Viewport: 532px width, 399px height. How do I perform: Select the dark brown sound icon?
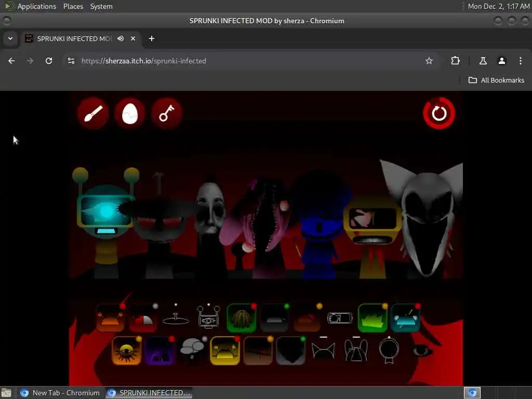pos(258,351)
